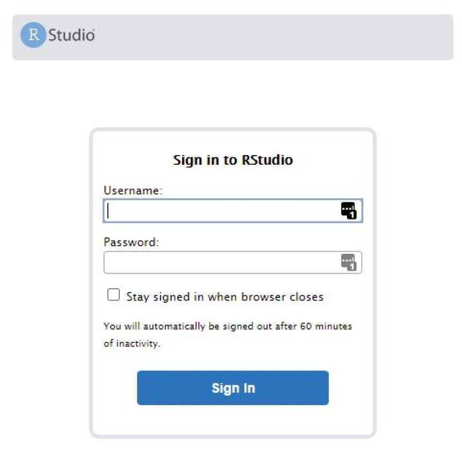462x476 pixels.
Task: Click the "Sign in to RStudio" heading
Action: 233,160
